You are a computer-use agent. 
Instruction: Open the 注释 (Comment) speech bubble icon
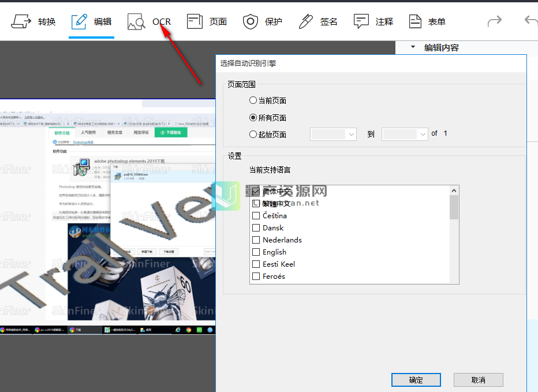[361, 21]
